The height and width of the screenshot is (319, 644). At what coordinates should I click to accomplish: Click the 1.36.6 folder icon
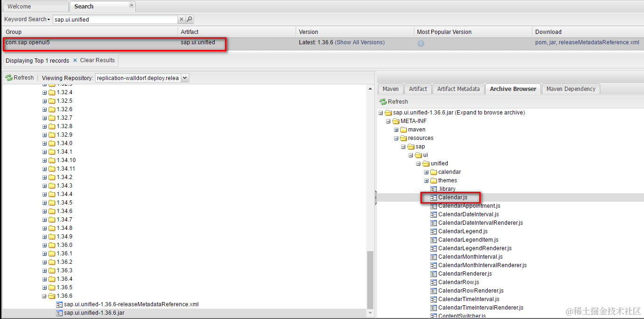tap(52, 296)
